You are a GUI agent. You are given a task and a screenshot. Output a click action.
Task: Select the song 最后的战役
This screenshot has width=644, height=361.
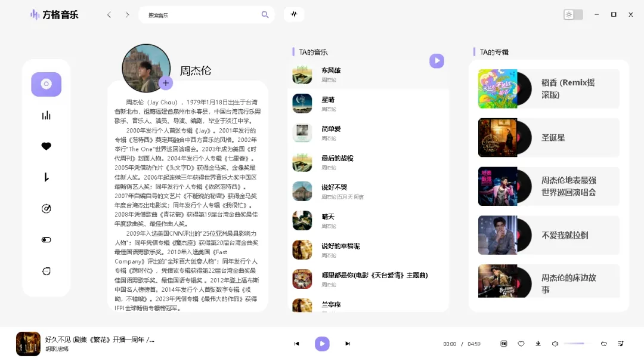coord(368,162)
